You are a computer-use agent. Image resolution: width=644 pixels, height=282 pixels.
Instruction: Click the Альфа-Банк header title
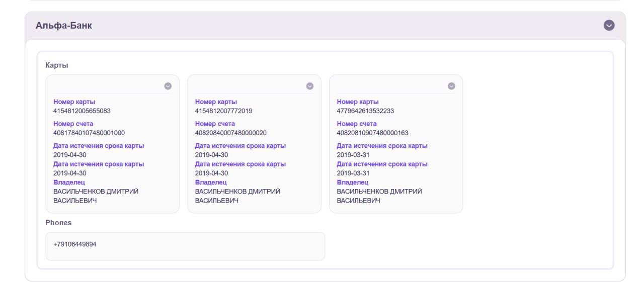[64, 26]
